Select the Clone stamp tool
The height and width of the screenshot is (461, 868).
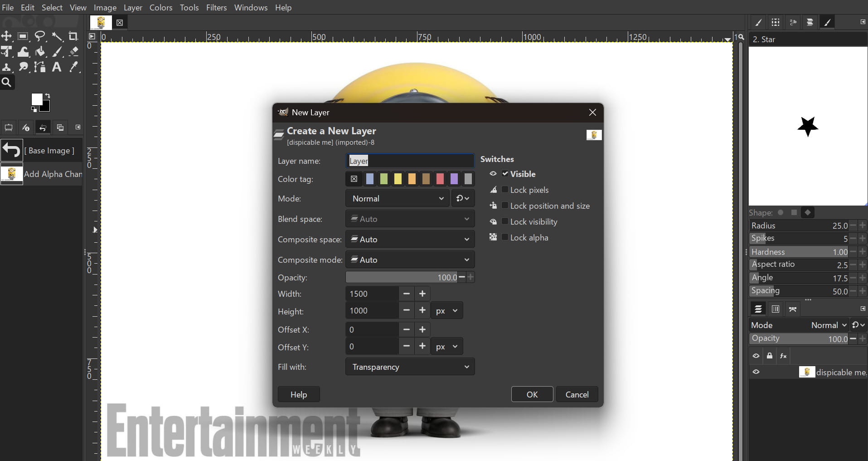click(7, 67)
